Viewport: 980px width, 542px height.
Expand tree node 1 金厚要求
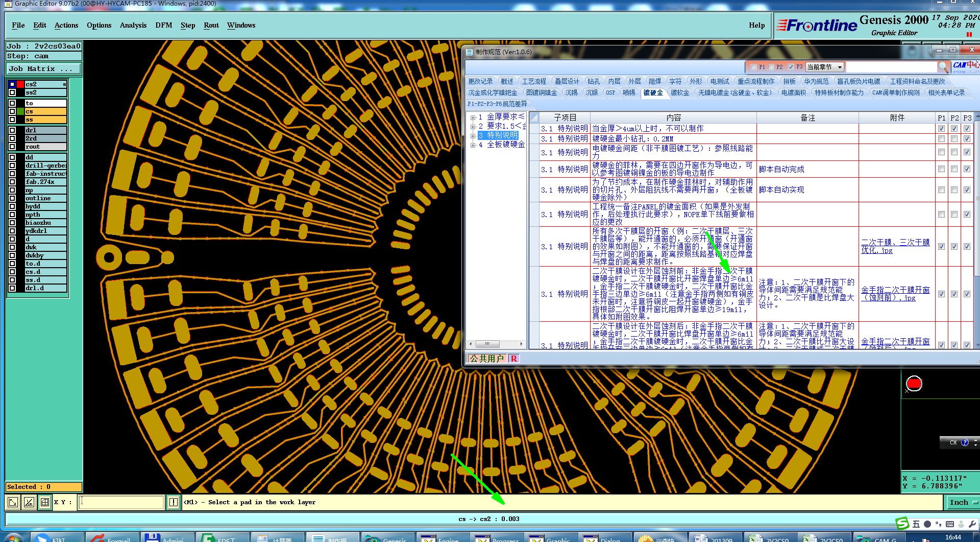click(x=473, y=117)
